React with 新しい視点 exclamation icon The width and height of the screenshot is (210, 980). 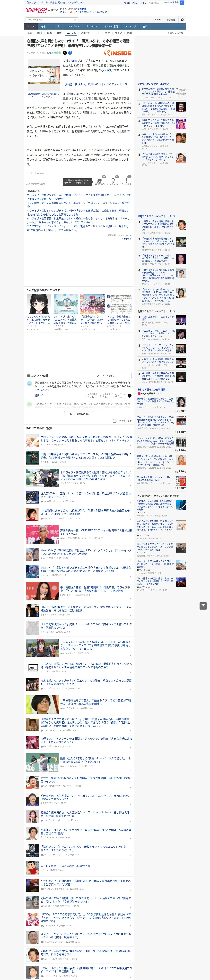[x=127, y=180]
